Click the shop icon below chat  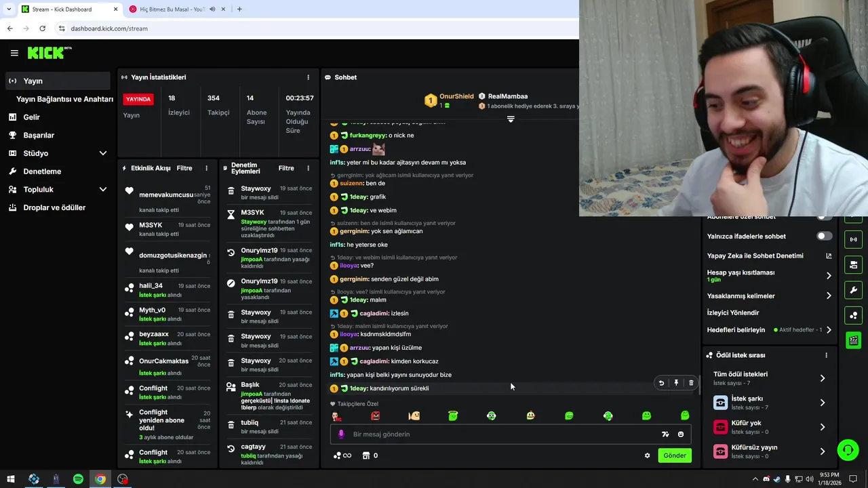(366, 455)
